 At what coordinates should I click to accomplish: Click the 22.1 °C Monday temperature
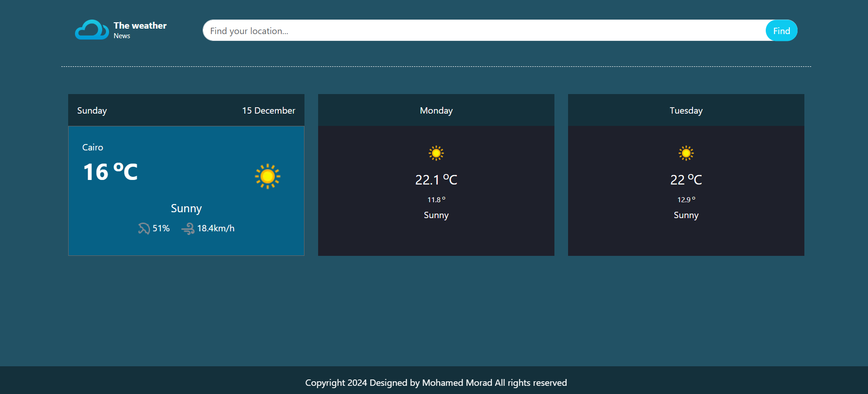[436, 180]
